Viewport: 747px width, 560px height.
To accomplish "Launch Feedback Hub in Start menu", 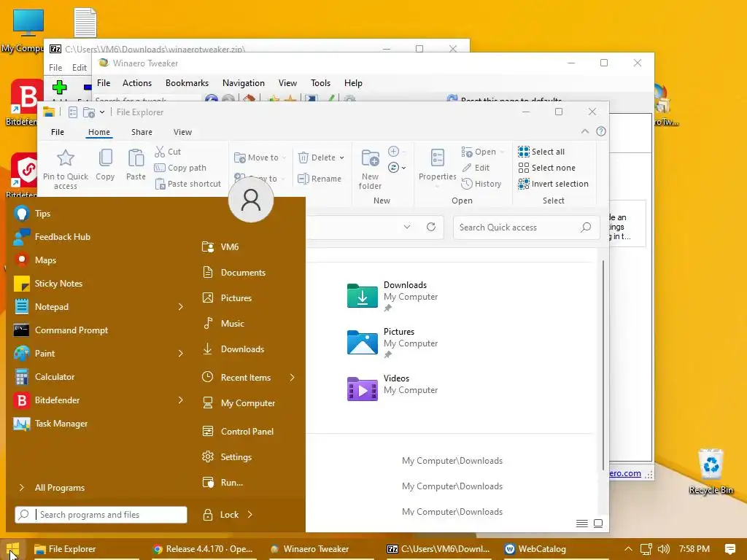I will coord(98,237).
